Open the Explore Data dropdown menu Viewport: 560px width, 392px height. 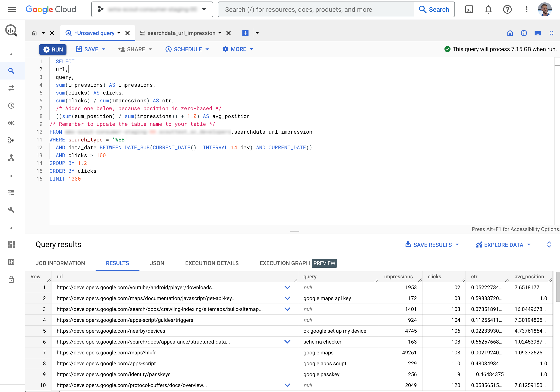click(x=503, y=245)
